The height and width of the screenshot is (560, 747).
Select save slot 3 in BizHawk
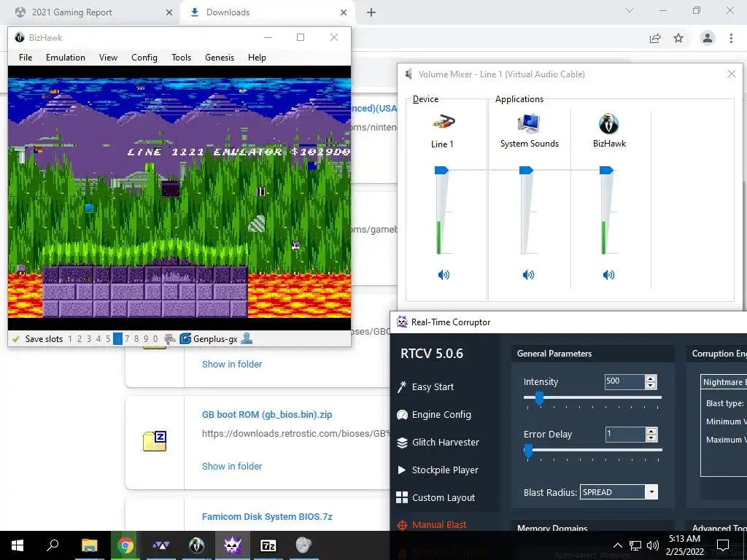point(88,339)
